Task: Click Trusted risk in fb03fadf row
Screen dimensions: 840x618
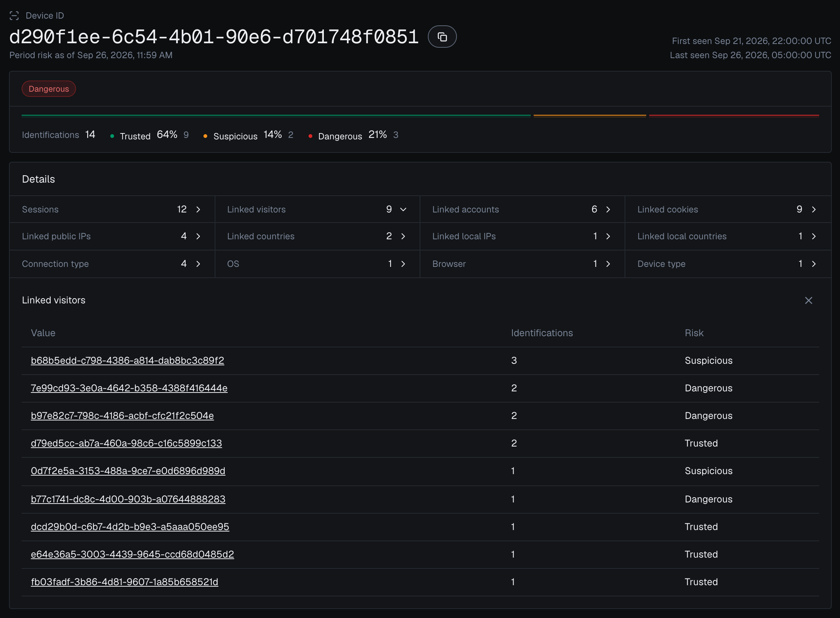Action: point(701,582)
